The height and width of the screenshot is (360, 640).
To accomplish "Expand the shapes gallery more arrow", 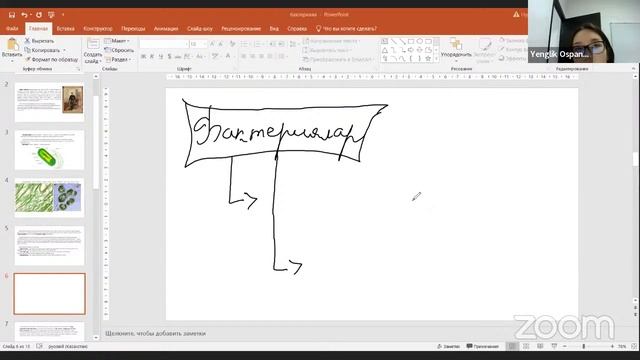I will pos(436,59).
